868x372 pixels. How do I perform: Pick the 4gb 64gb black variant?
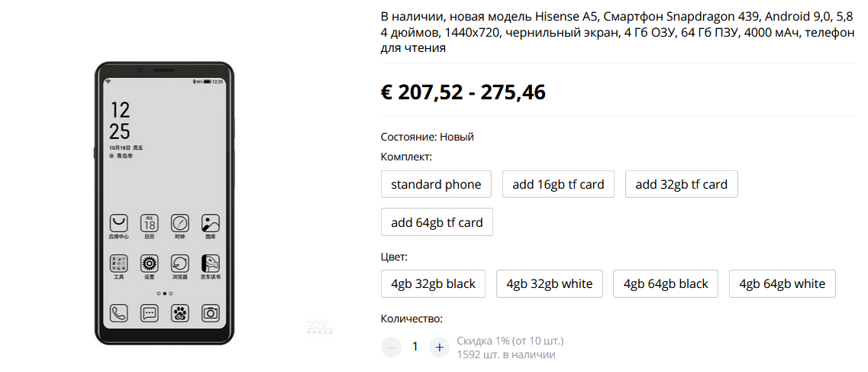(x=666, y=283)
